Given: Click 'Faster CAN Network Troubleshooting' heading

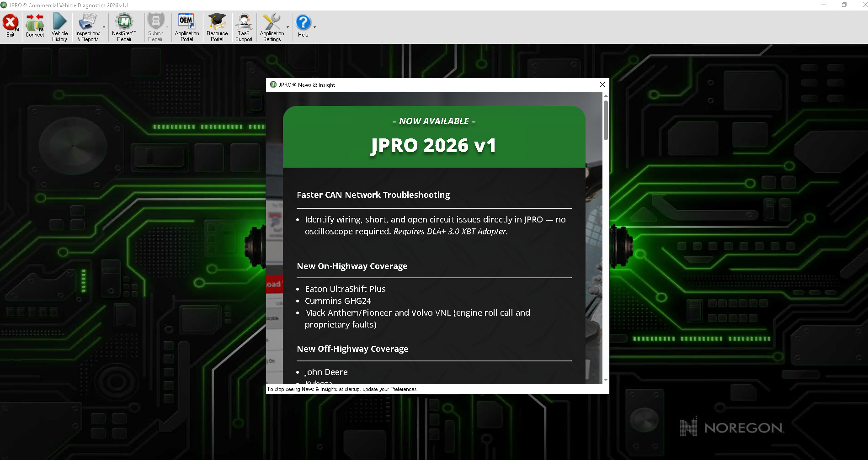Looking at the screenshot, I should 373,195.
